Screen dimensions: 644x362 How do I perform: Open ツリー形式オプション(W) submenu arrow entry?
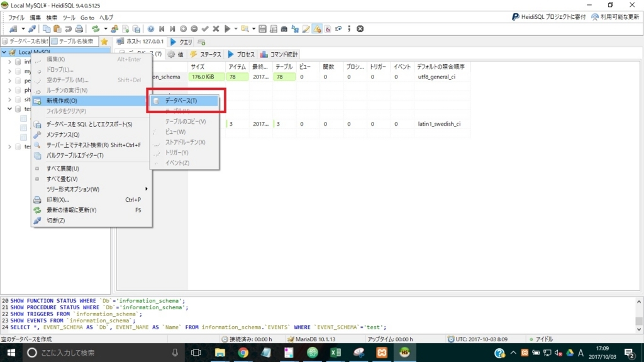click(92, 189)
